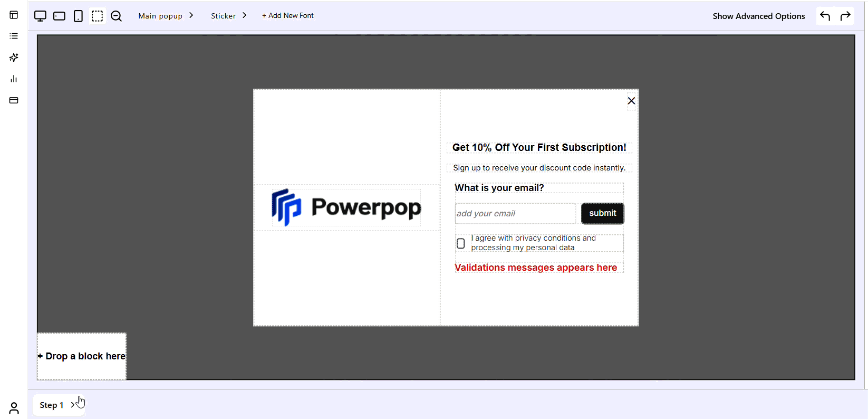Viewport: 868px width, 419px height.
Task: Click the submit button in the popup
Action: [x=603, y=213]
